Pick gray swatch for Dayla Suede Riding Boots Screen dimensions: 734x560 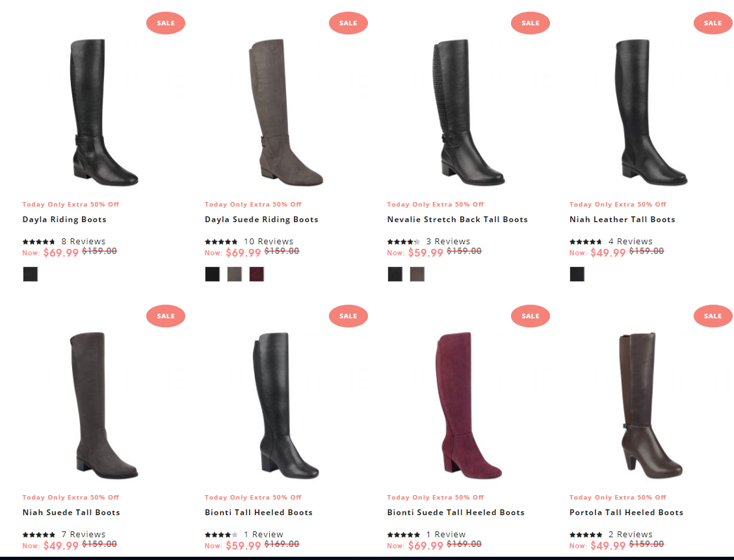235,274
